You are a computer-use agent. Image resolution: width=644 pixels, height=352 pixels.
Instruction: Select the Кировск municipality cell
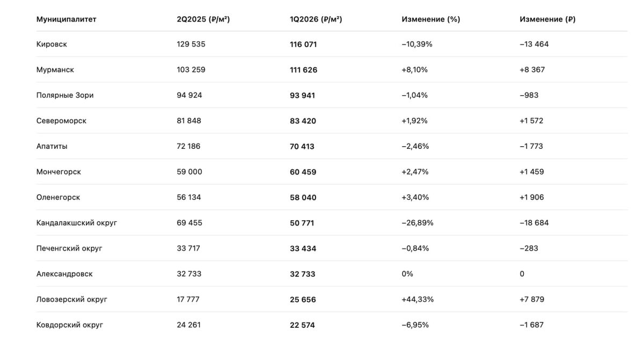[52, 44]
